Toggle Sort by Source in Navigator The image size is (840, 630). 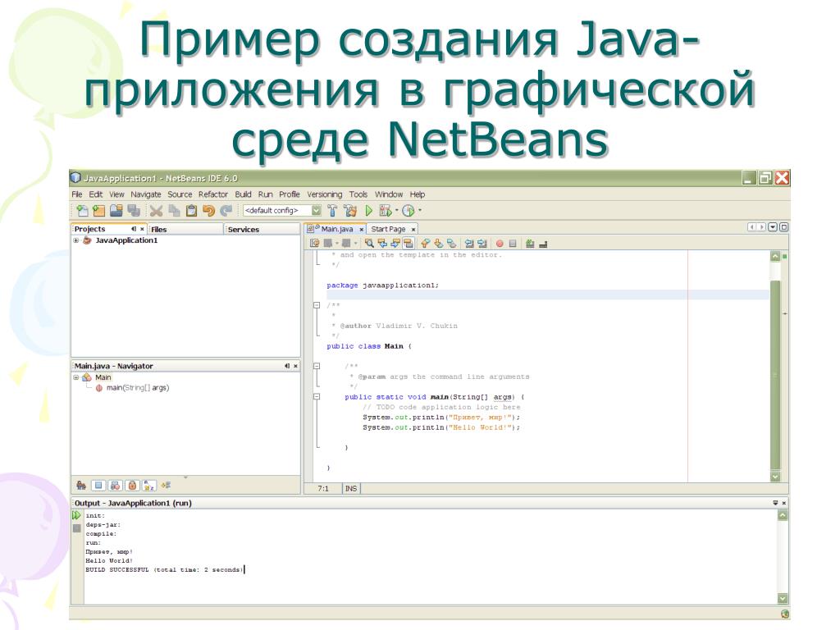point(166,486)
